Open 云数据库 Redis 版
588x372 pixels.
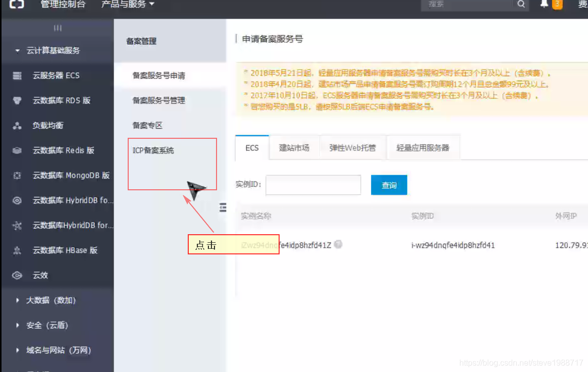click(x=64, y=150)
